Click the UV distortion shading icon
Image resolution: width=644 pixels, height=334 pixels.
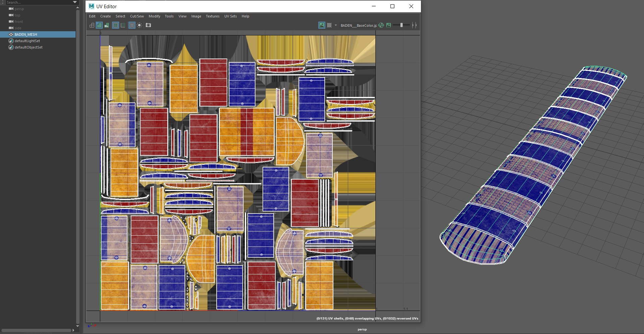[x=107, y=25]
